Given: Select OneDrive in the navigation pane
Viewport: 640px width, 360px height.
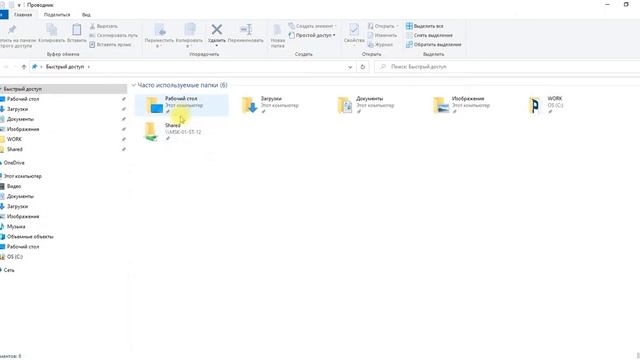Looking at the screenshot, I should pos(14,163).
